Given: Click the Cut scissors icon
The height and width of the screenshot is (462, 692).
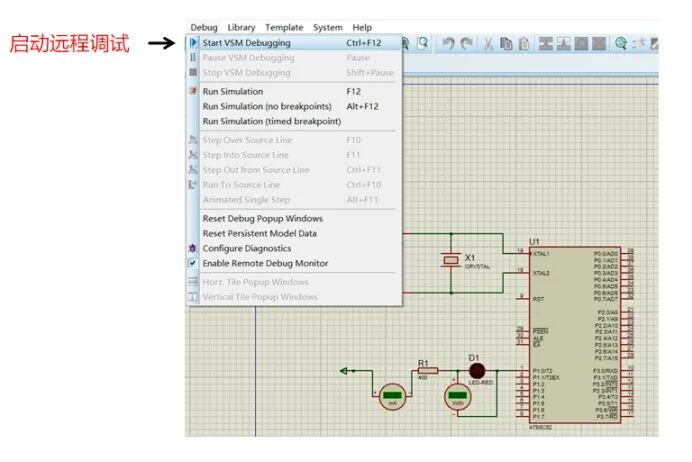Looking at the screenshot, I should point(489,43).
